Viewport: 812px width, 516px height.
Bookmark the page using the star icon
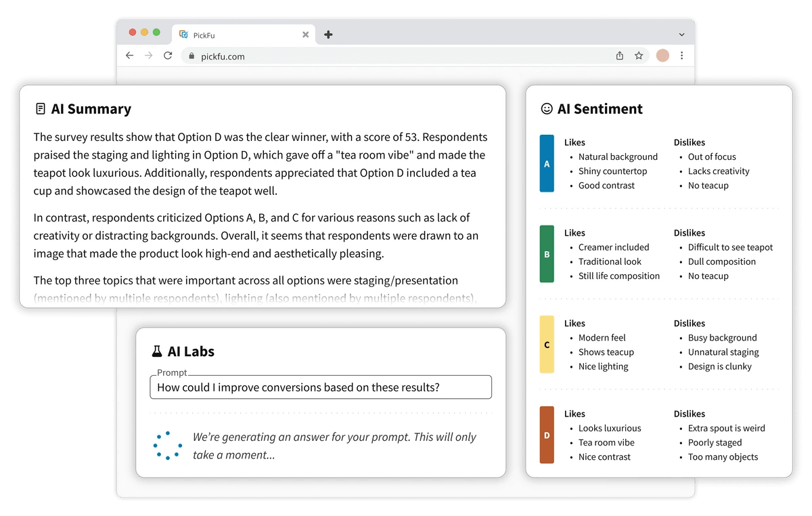click(x=639, y=56)
